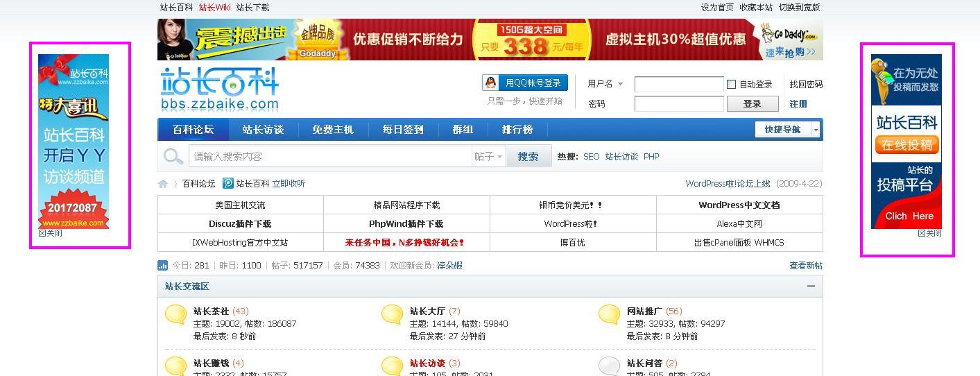Click the 登录 button
The image size is (980, 376).
tap(752, 104)
